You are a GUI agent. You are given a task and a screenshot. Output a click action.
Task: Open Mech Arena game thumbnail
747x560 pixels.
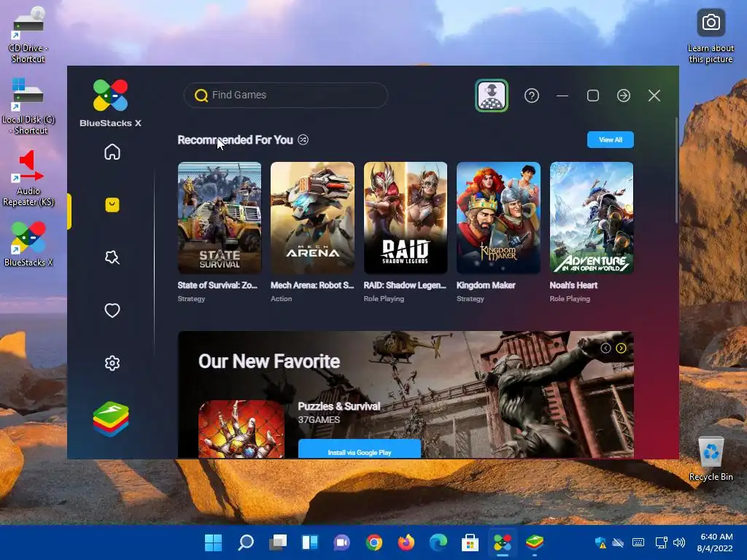(x=312, y=218)
